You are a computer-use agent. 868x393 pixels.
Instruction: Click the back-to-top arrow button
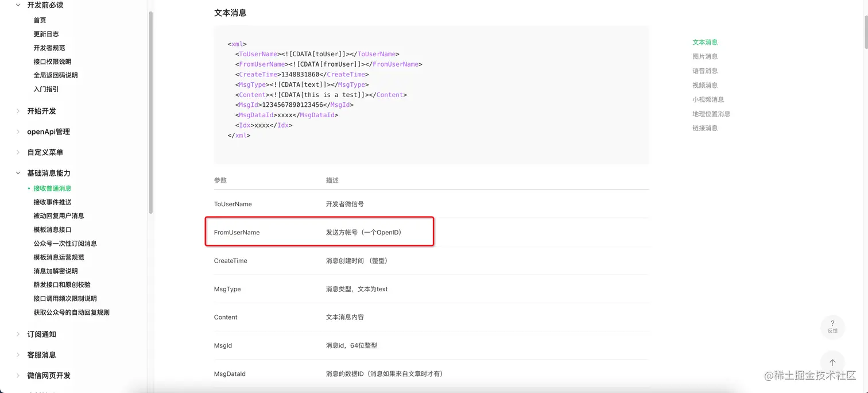[x=832, y=363]
